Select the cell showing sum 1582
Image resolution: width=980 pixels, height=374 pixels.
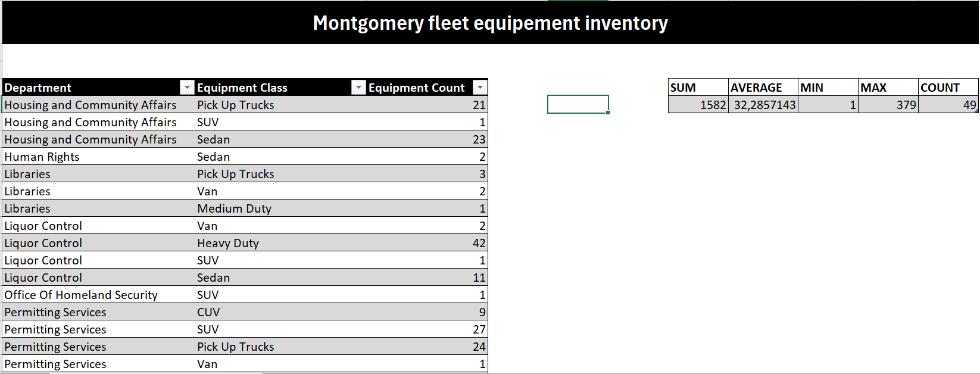698,105
